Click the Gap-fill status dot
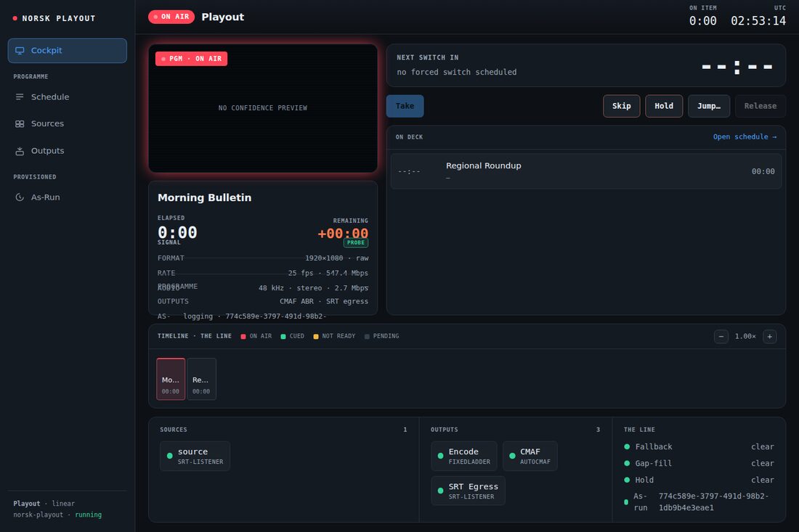Screen dimensions: 799x532 [x=627, y=463]
